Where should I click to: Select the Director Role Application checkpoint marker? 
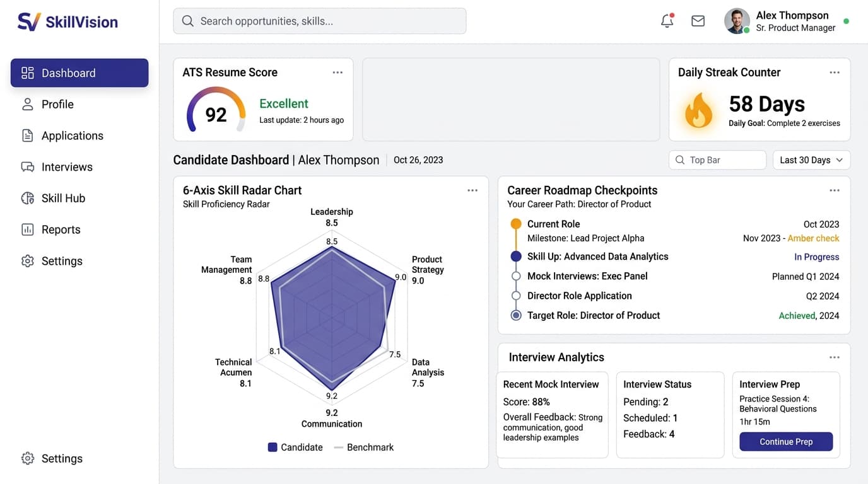[516, 296]
